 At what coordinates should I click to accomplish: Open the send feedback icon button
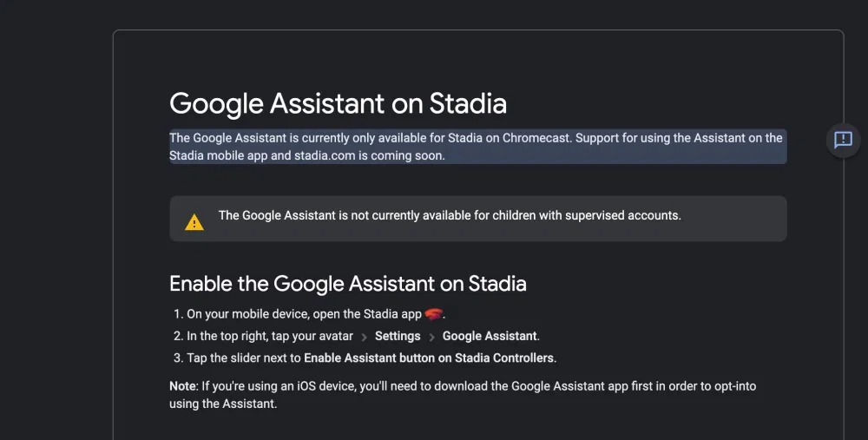click(x=843, y=140)
